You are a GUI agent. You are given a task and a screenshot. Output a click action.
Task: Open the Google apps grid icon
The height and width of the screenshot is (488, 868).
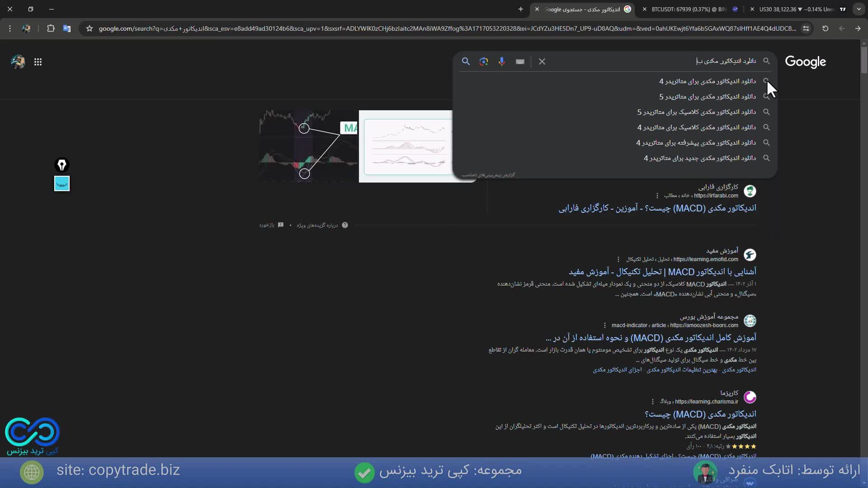click(38, 62)
